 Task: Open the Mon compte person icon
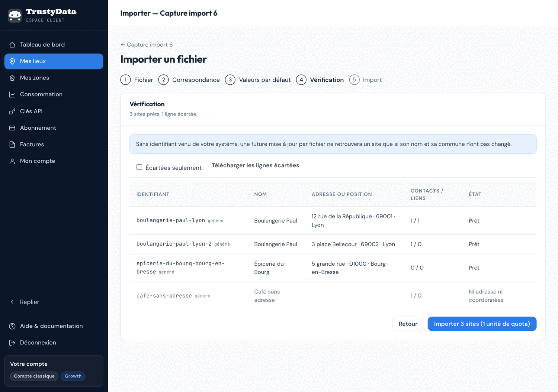[x=12, y=161]
